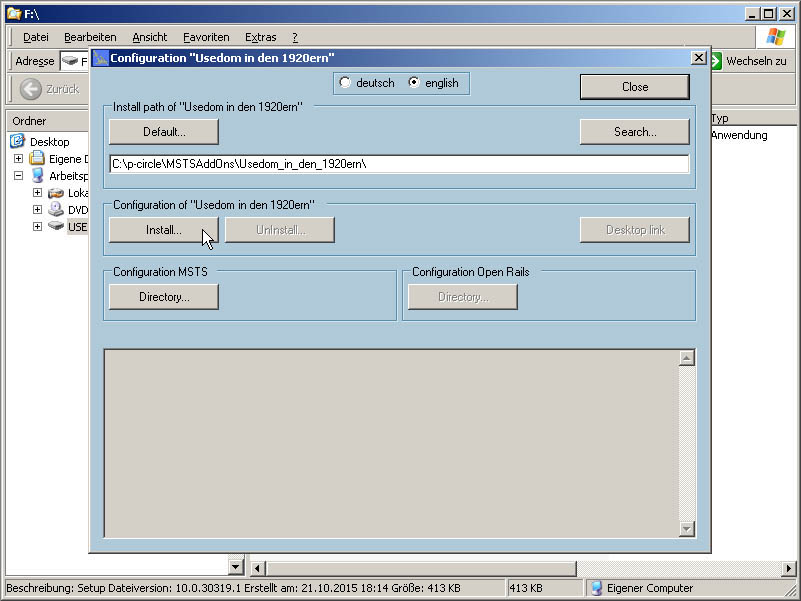Viewport: 801px width, 601px height.
Task: Click the log area scrollbar down arrow
Action: (686, 529)
